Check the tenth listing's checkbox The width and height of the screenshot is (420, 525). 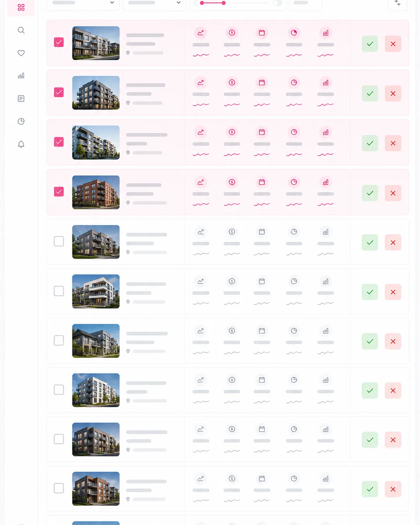click(x=59, y=488)
